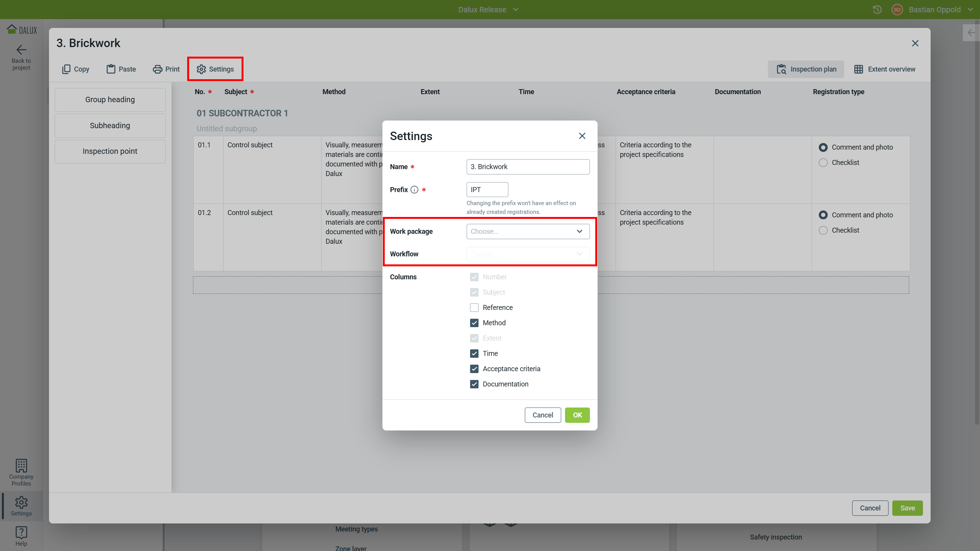Click Cancel in the Settings dialog
The height and width of the screenshot is (551, 980).
point(542,415)
